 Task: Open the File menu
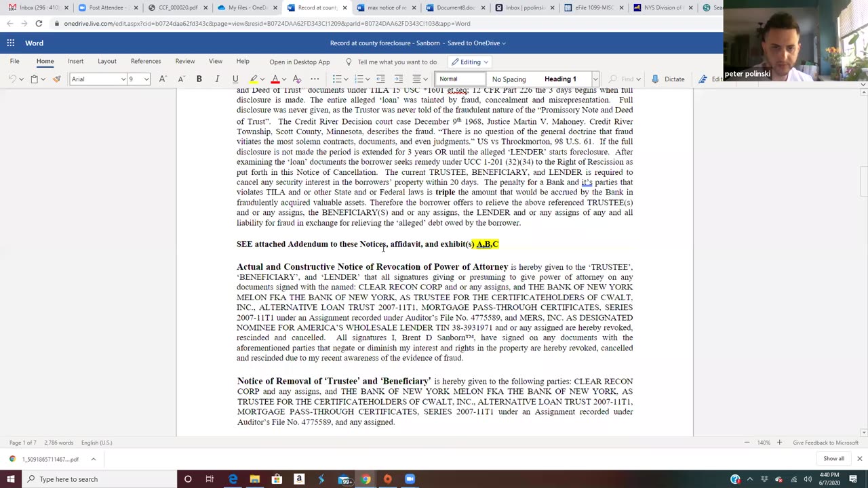[14, 62]
